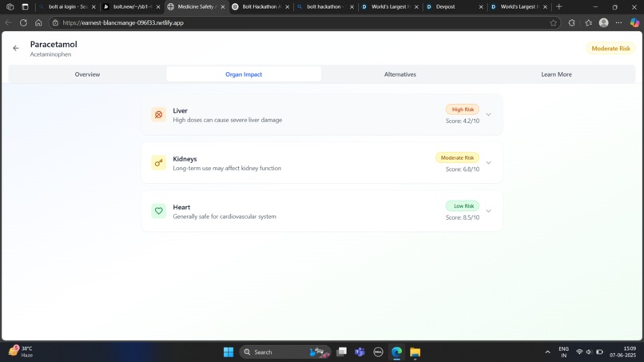This screenshot has height=362, width=644.
Task: Open the clock showing 15:09
Action: (x=622, y=352)
